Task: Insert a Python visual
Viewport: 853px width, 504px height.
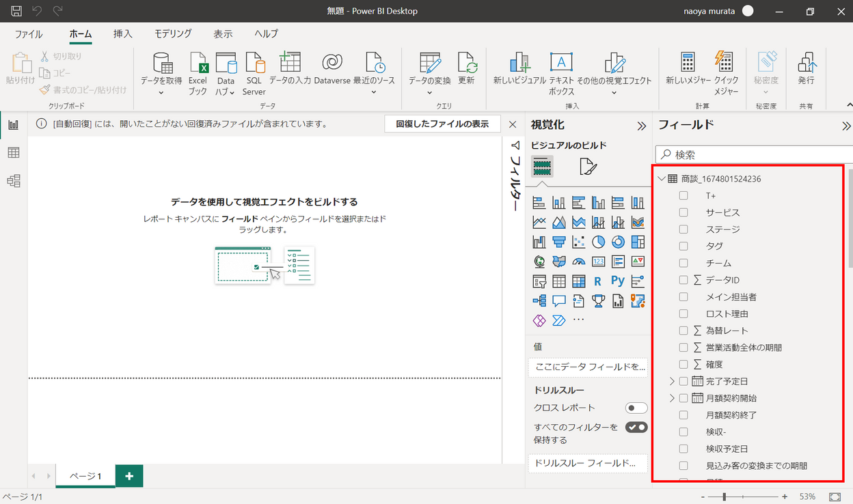Action: [618, 281]
